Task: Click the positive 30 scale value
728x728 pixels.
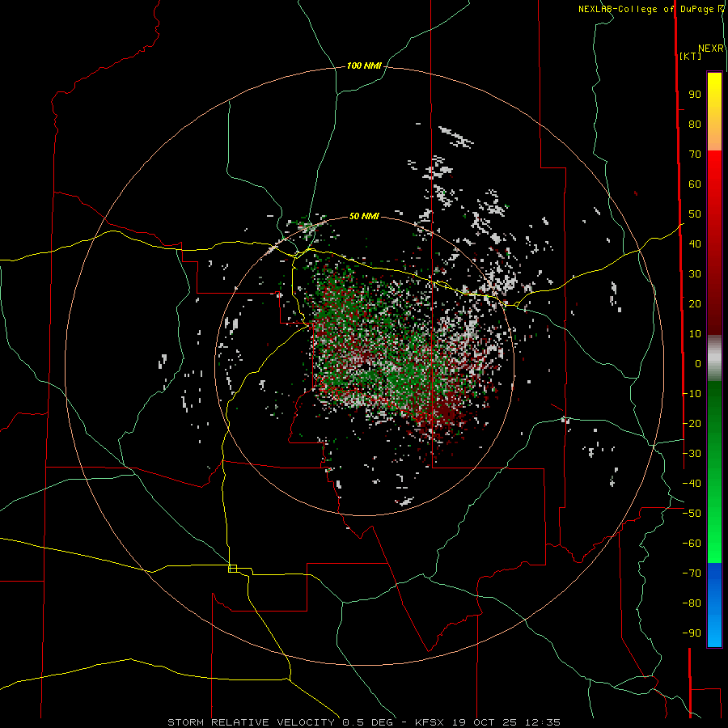Action: coord(695,274)
